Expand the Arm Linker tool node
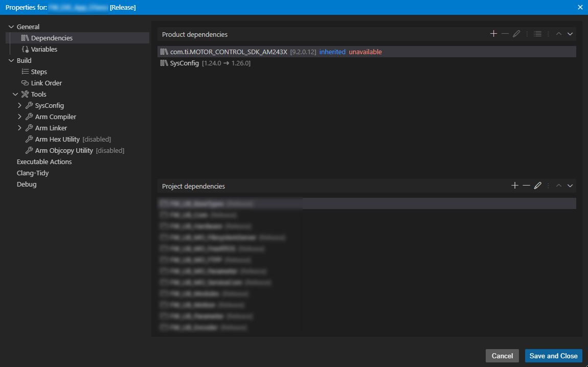This screenshot has width=588, height=367. tap(19, 128)
